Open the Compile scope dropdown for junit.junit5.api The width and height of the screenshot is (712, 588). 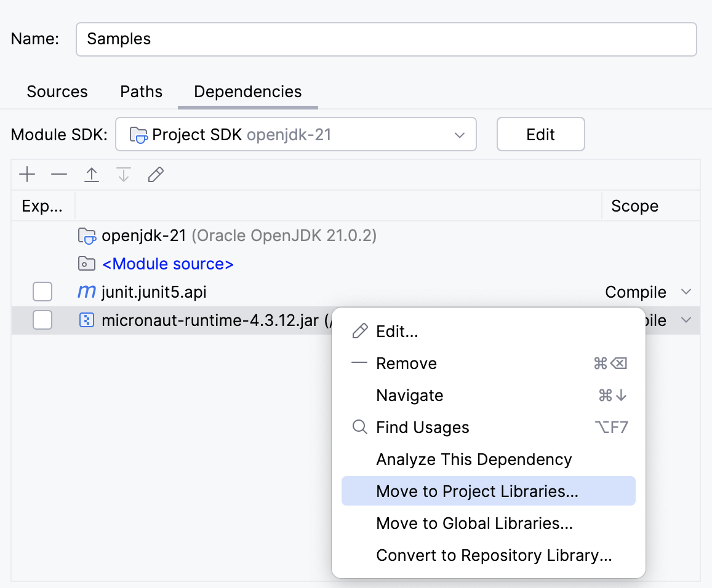pos(686,292)
